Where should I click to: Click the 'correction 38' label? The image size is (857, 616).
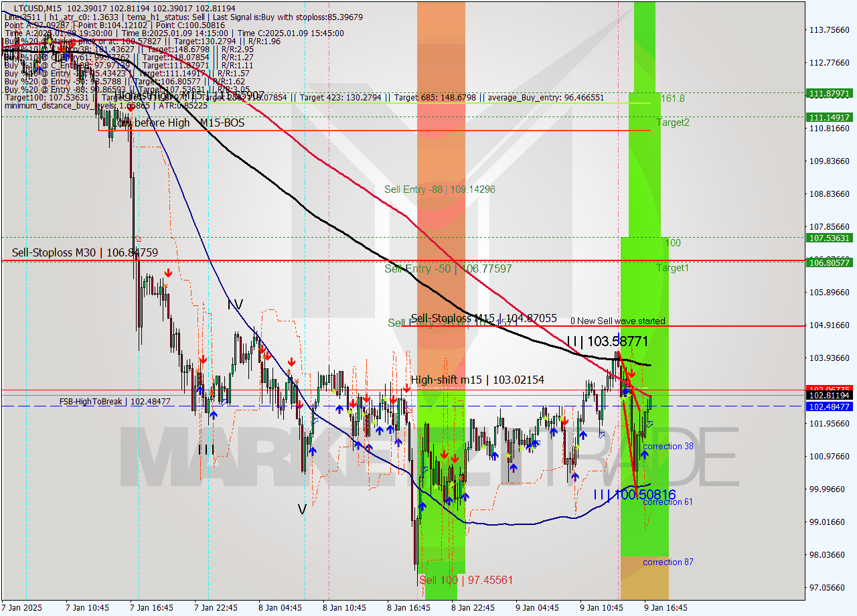[668, 447]
